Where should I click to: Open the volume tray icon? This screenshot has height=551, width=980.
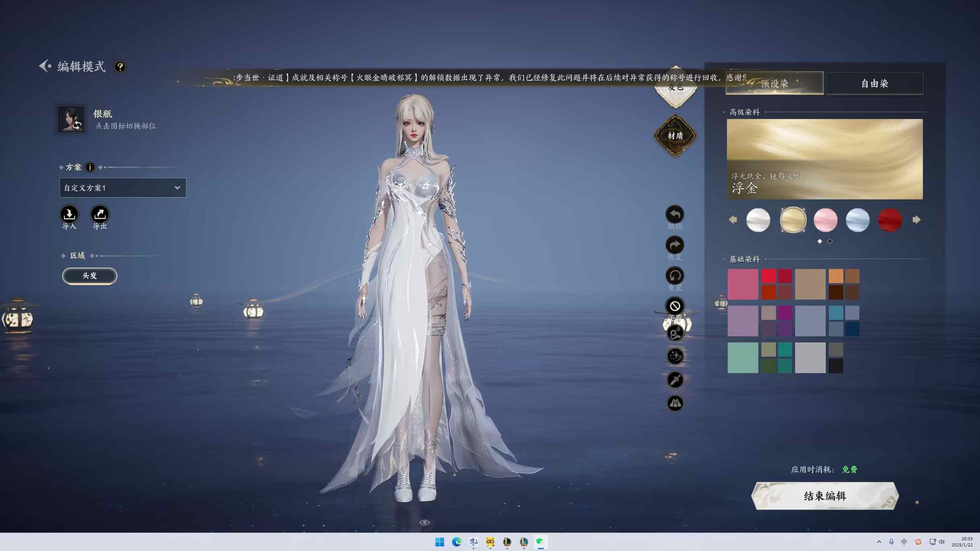pyautogui.click(x=941, y=542)
